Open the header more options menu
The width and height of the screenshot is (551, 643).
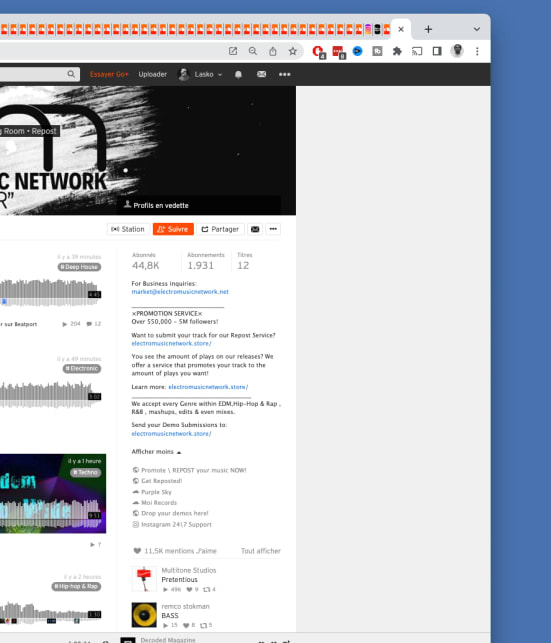pyautogui.click(x=285, y=74)
